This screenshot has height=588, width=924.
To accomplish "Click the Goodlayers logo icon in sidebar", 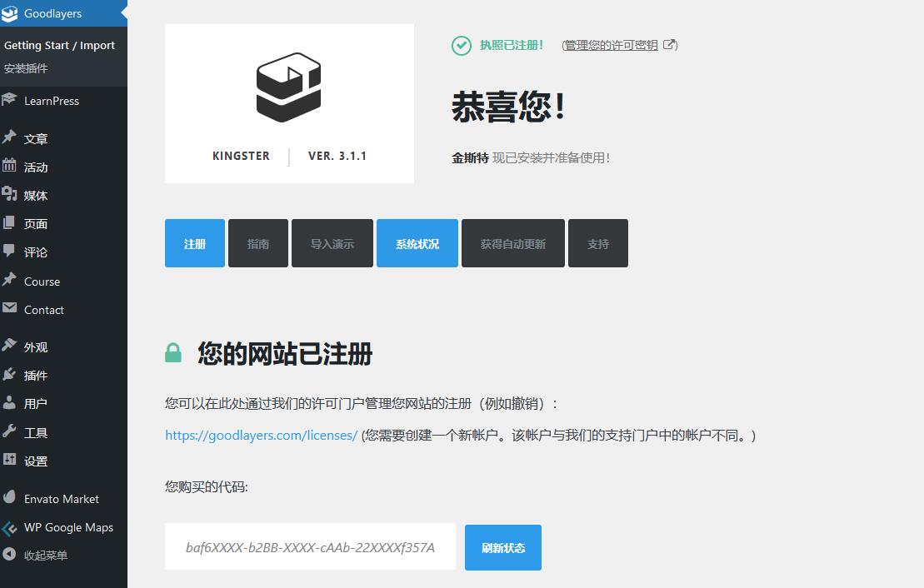I will [x=9, y=13].
